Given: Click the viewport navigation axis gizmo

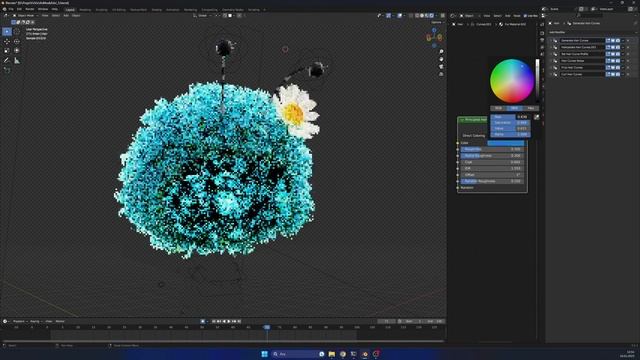Looking at the screenshot, I should (434, 38).
